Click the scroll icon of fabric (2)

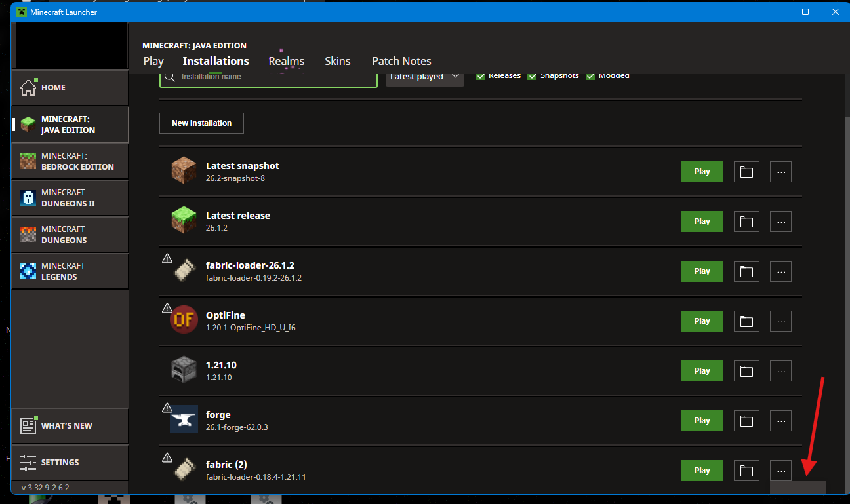184,470
